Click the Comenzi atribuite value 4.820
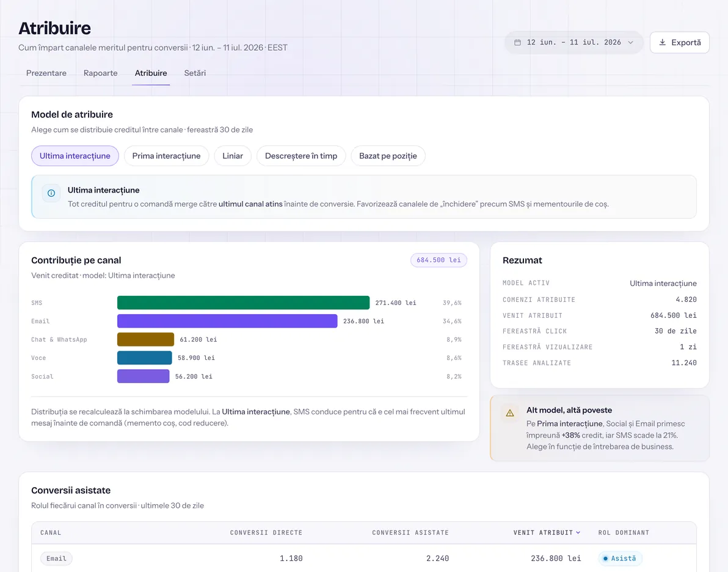728x572 pixels. (x=686, y=299)
